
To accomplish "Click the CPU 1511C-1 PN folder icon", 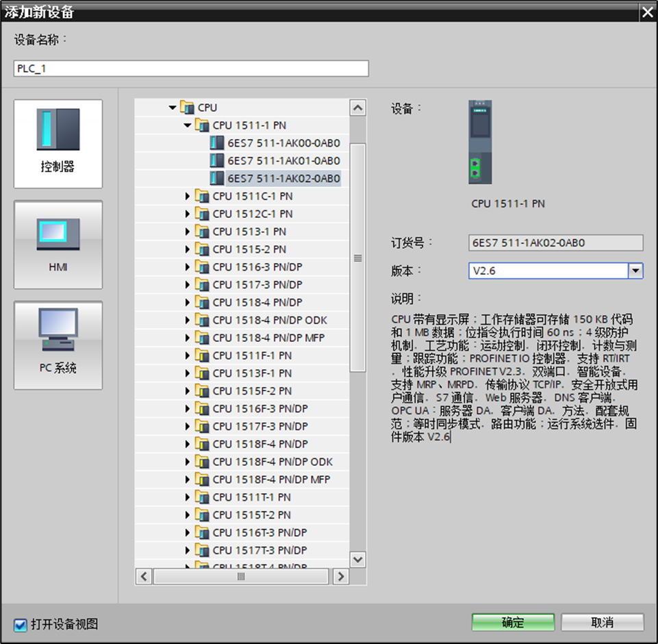I will [x=202, y=196].
